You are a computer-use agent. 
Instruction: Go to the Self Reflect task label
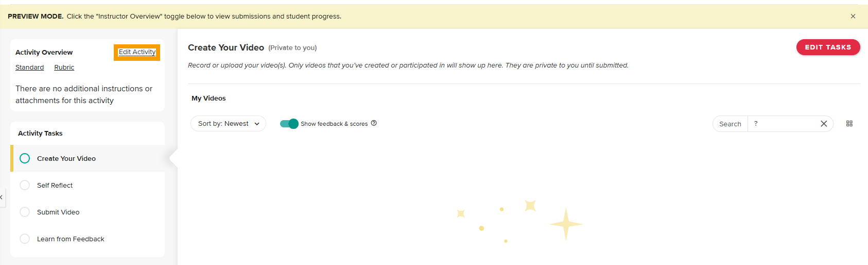coord(55,185)
